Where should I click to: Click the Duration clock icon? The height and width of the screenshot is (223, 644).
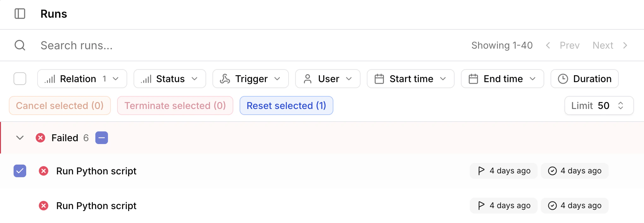[x=563, y=79]
